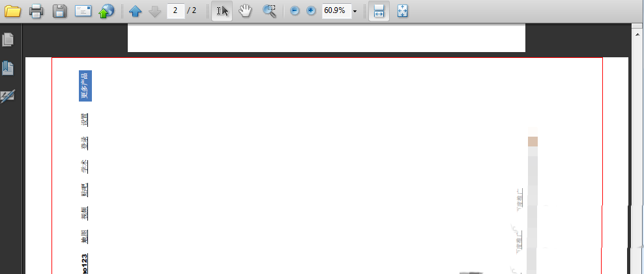Click the zoom percentage field 60.9%
The image size is (644, 274).
click(x=336, y=10)
